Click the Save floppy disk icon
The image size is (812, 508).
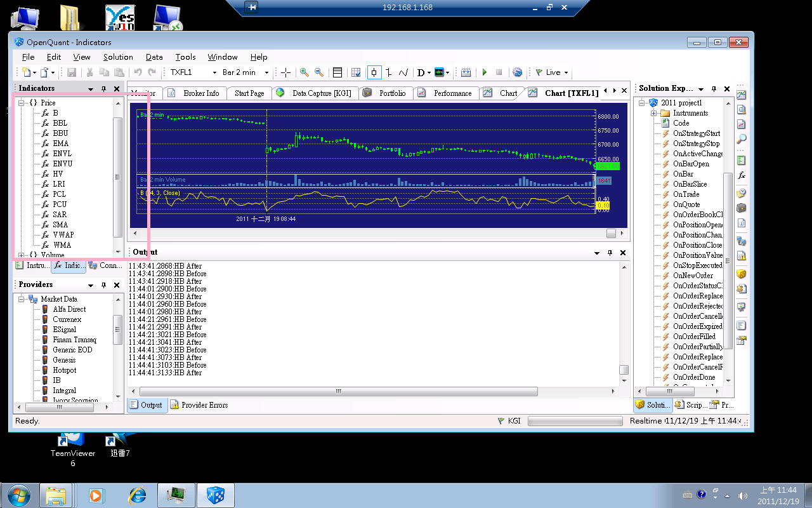pos(72,72)
